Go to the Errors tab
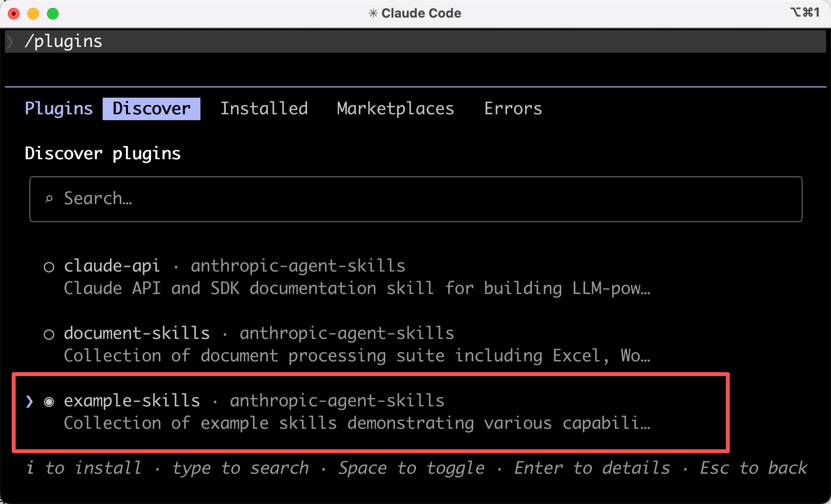 513,108
